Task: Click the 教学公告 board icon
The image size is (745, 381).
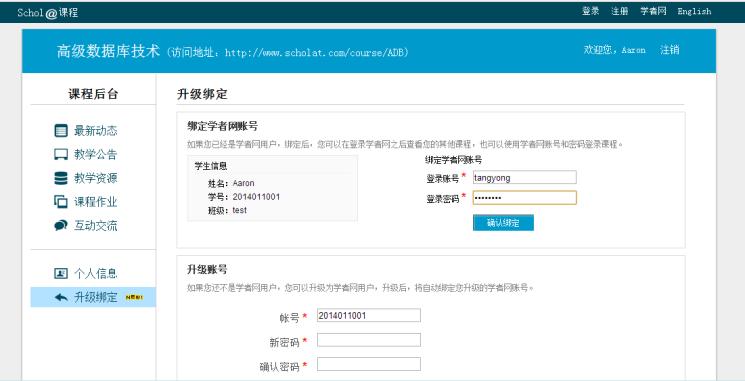Action: [61, 154]
